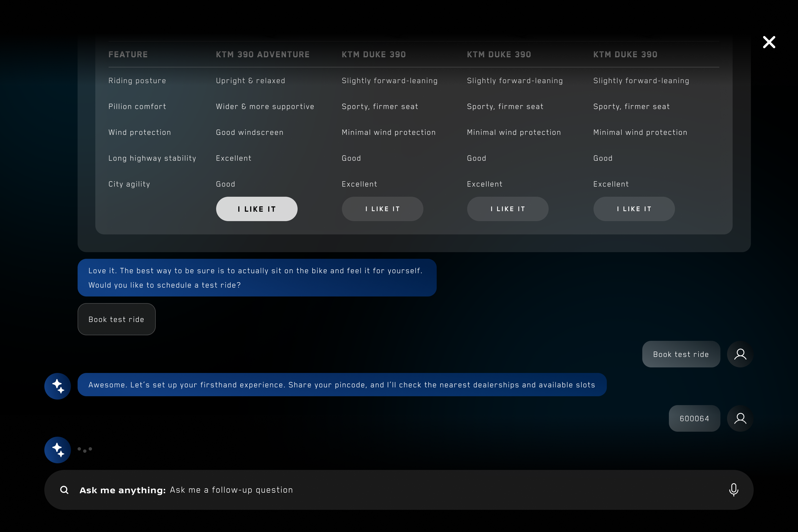Click the Ask me anything input field
Screen dimensions: 798x532
tap(407, 490)
